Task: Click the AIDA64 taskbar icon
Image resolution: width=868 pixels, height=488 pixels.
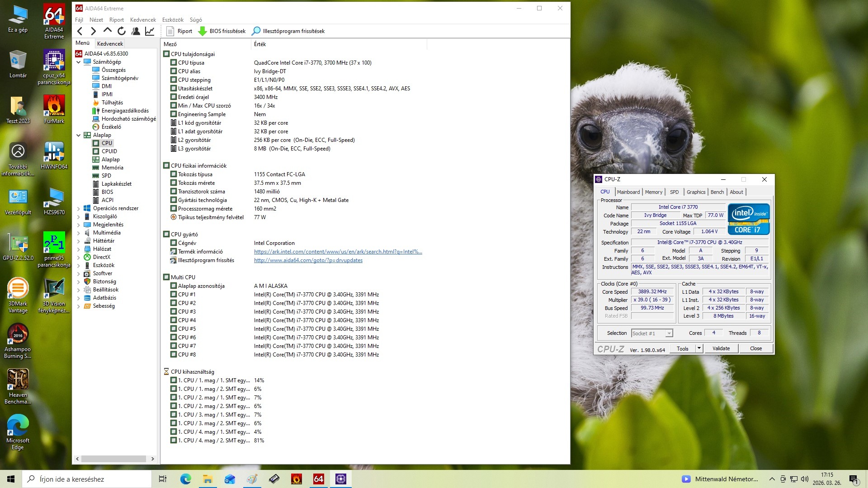Action: click(x=318, y=479)
